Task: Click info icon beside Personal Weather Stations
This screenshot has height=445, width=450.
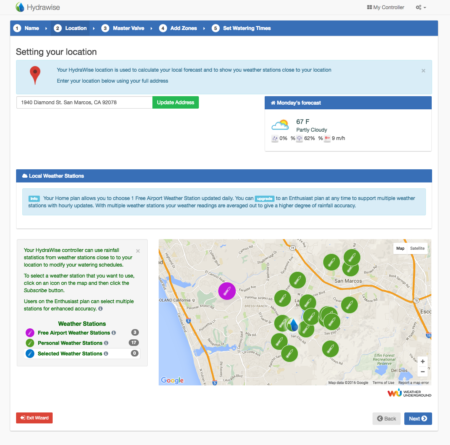Action: [106, 343]
